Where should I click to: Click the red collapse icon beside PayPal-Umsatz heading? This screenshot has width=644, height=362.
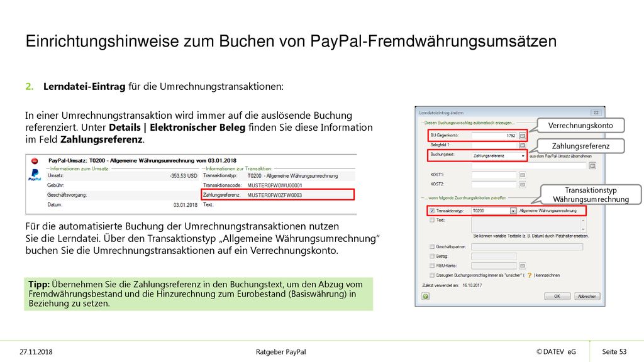point(35,161)
